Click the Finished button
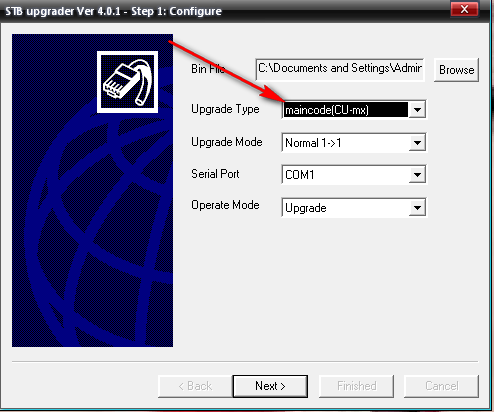This screenshot has width=494, height=412. point(356,386)
